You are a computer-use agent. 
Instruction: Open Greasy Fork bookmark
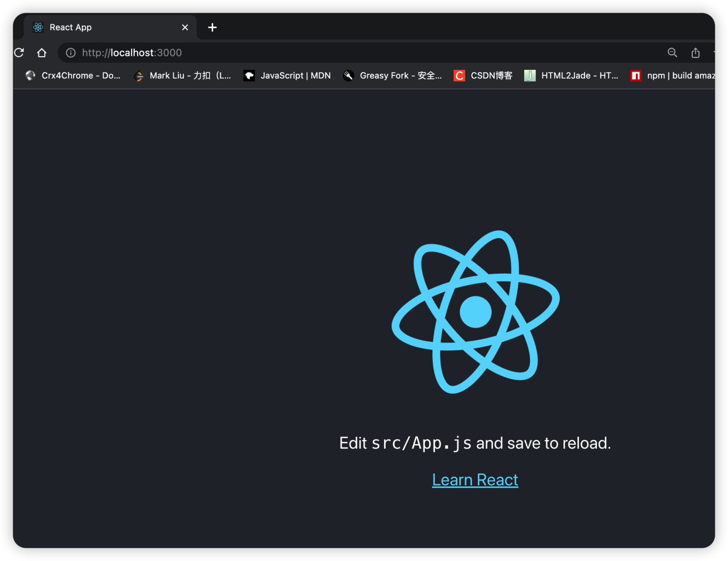392,75
